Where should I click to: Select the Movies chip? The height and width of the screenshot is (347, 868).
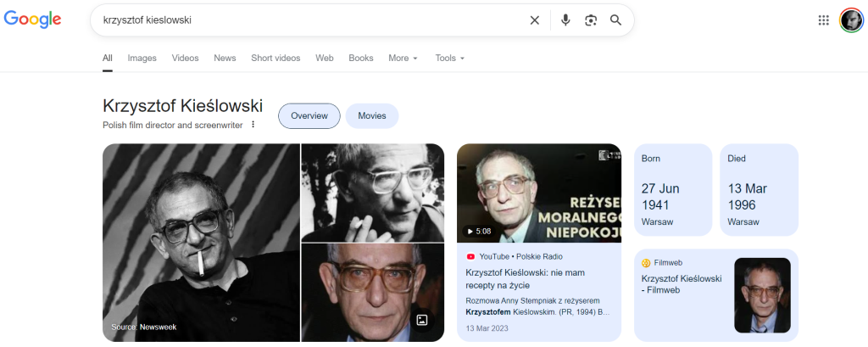371,115
